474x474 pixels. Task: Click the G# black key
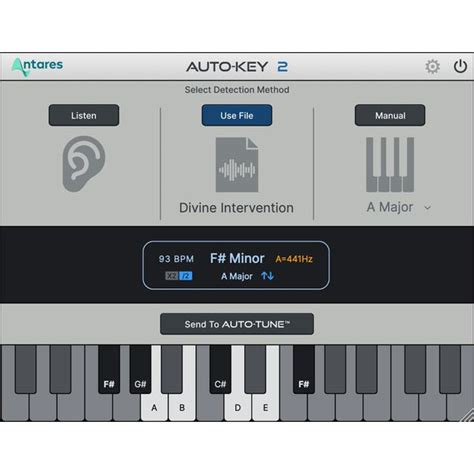140,369
